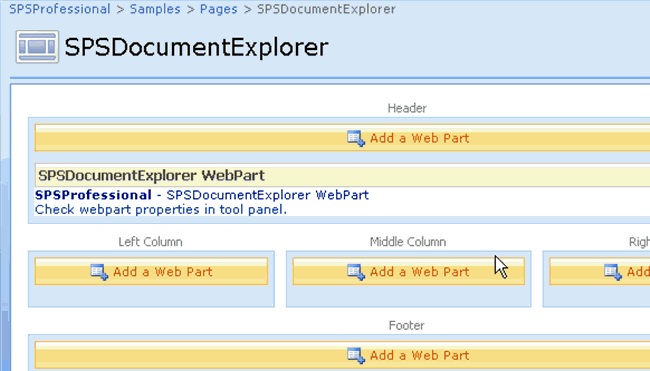The image size is (650, 371).
Task: Click the large SPSDocumentExplorer page heading
Action: tap(196, 47)
